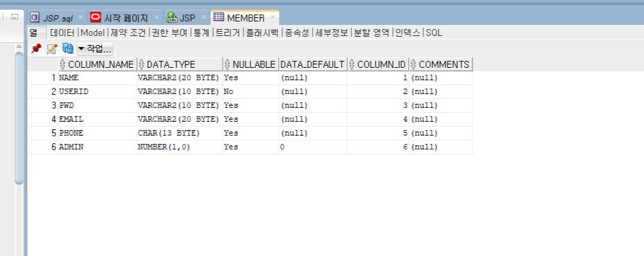
Task: Open the 종속성 subtab
Action: (x=297, y=33)
